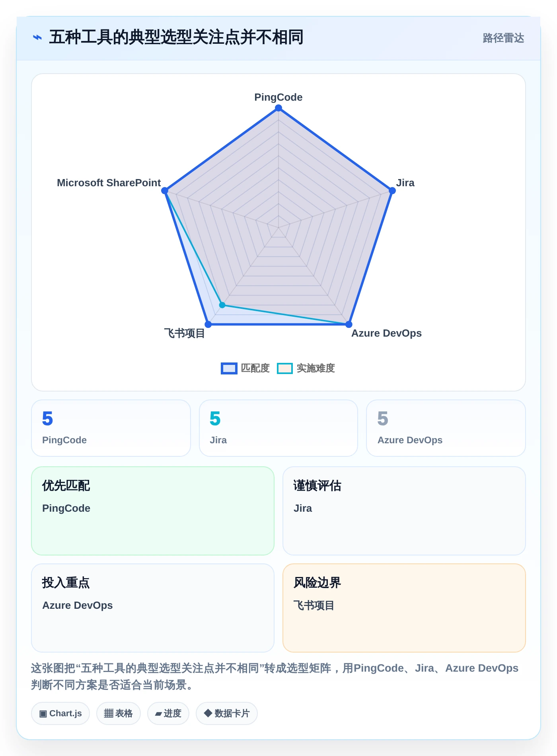Toggle the 匹配度 legend series
Viewport: 557px width, 756px height.
pyautogui.click(x=245, y=368)
